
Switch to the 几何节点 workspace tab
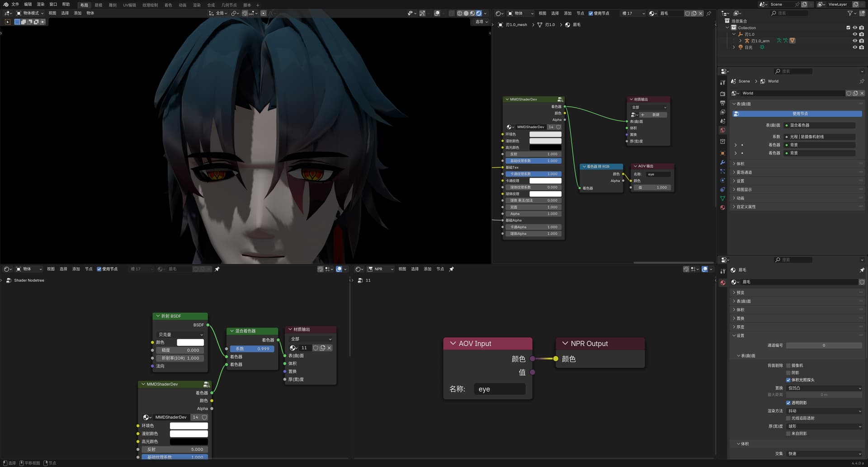coord(229,5)
